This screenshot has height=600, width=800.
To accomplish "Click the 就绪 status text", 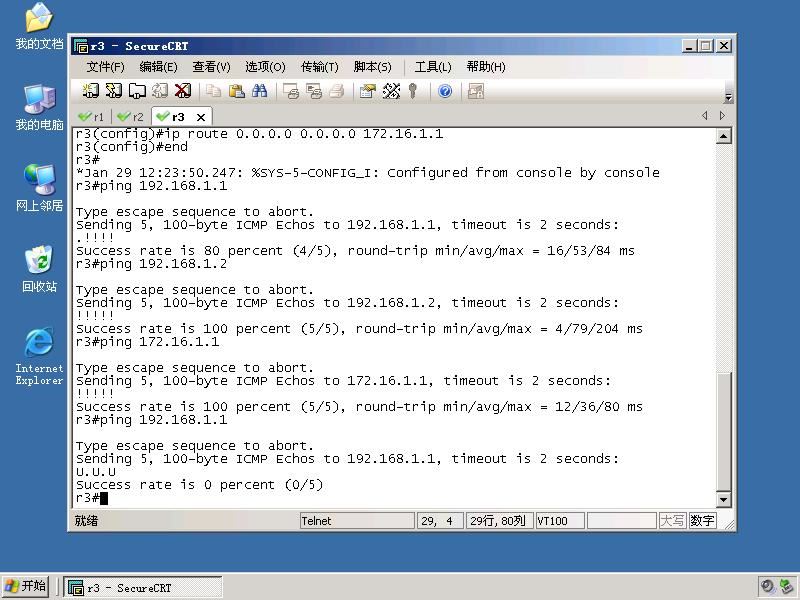I will [x=86, y=521].
